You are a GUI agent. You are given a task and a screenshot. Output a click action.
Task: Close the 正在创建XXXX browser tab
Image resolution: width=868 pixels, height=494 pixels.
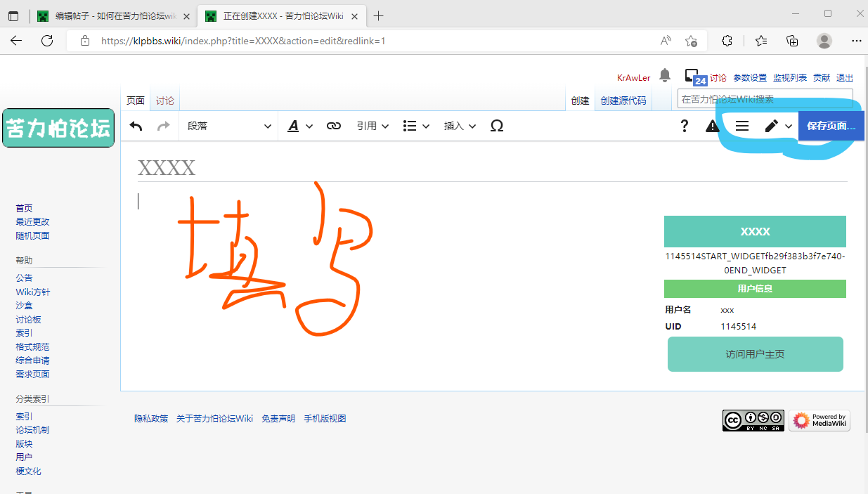pyautogui.click(x=355, y=15)
